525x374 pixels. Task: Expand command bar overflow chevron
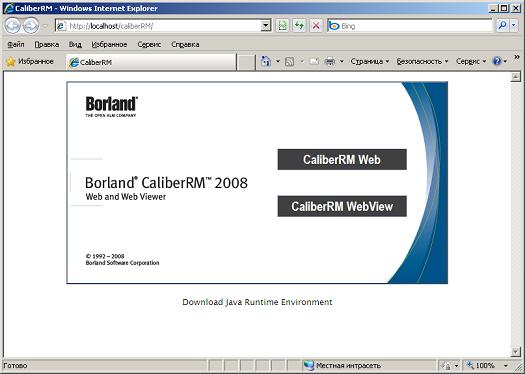[517, 57]
